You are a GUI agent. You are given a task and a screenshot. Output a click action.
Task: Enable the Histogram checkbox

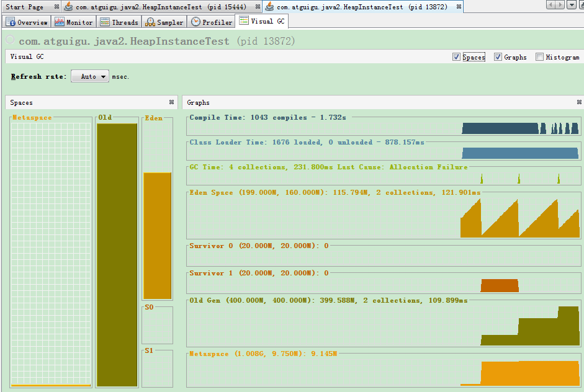539,56
